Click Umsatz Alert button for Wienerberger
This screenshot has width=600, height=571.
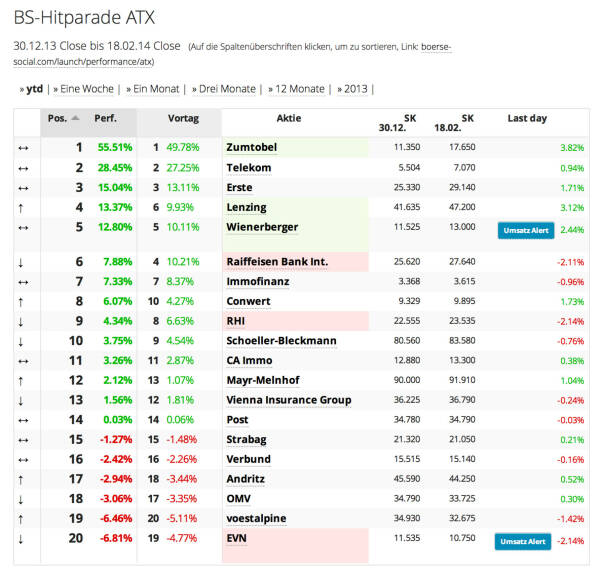click(525, 230)
